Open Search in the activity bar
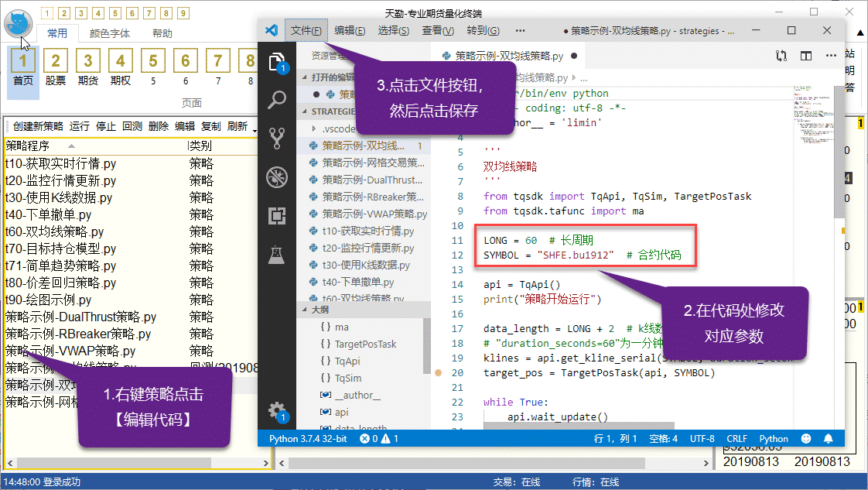This screenshot has height=490, width=868. [276, 100]
